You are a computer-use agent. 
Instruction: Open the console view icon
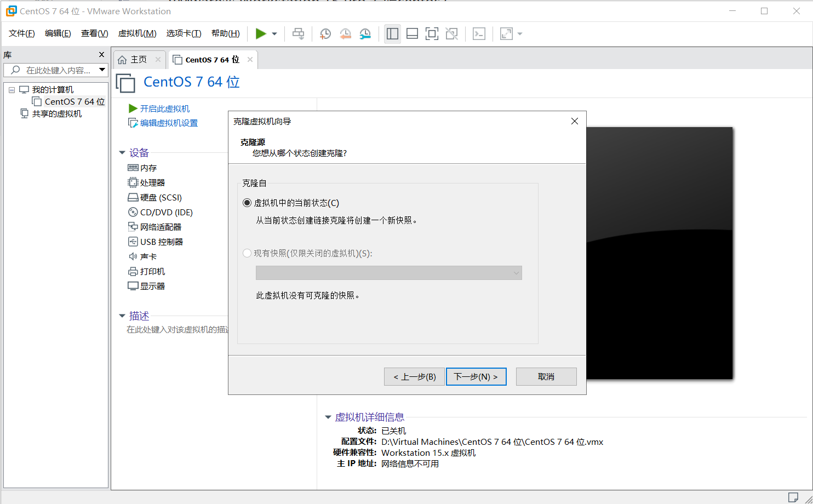[x=479, y=34]
